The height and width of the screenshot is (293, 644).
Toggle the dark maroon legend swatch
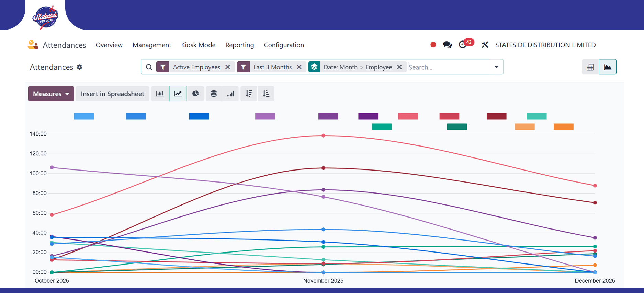pyautogui.click(x=497, y=116)
